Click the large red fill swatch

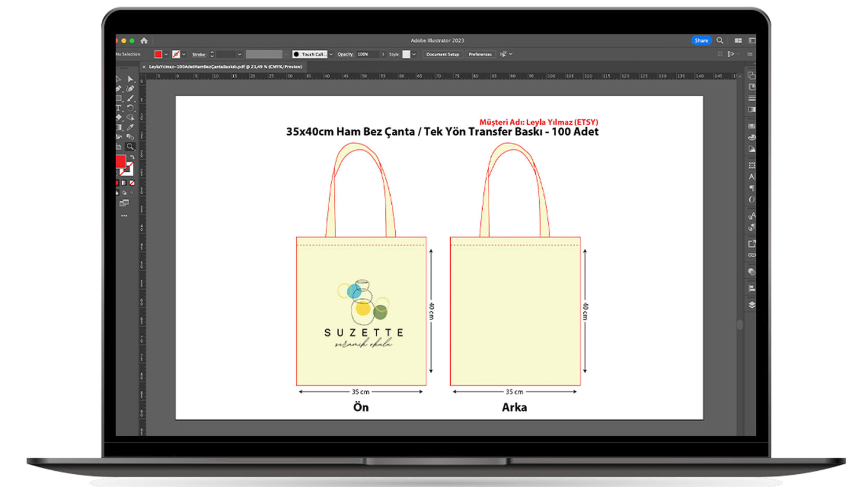(x=120, y=161)
